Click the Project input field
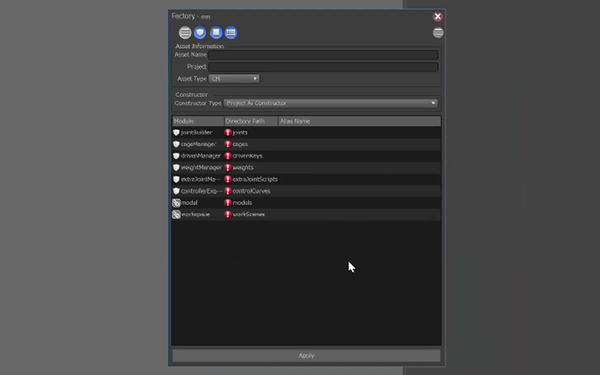The height and width of the screenshot is (375, 600). click(x=323, y=67)
